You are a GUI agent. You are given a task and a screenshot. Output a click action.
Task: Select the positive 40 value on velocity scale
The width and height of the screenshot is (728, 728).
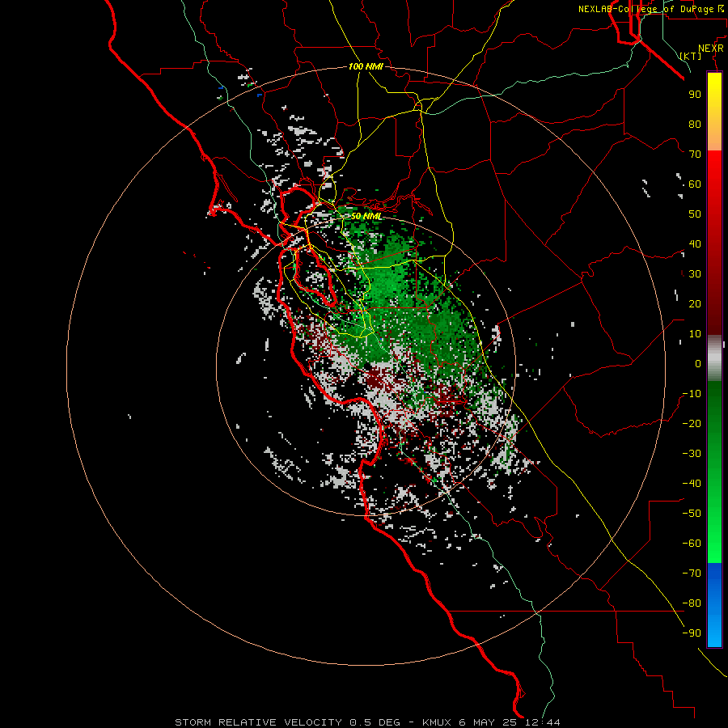tap(695, 244)
